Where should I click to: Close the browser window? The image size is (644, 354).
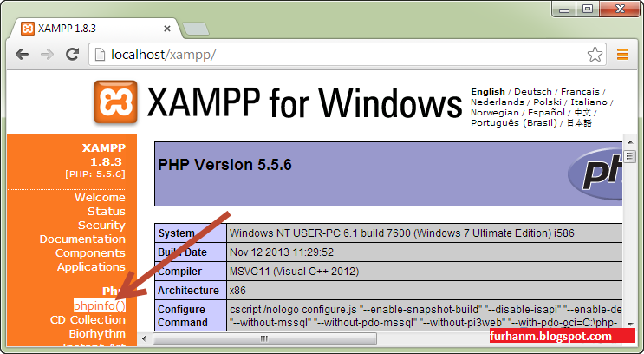click(620, 9)
